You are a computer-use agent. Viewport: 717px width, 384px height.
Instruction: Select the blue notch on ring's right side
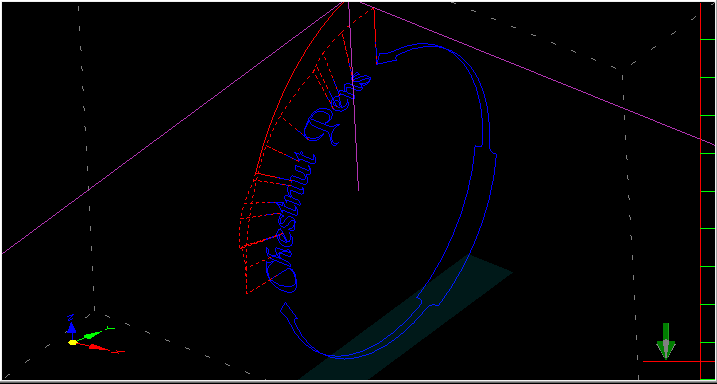486,150
